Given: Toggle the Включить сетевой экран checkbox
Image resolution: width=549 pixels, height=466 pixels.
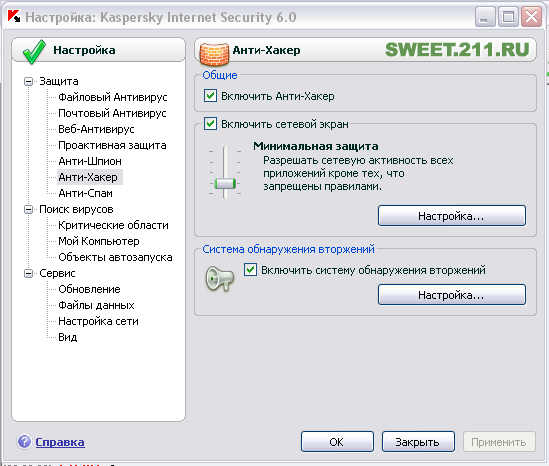Looking at the screenshot, I should coord(210,124).
